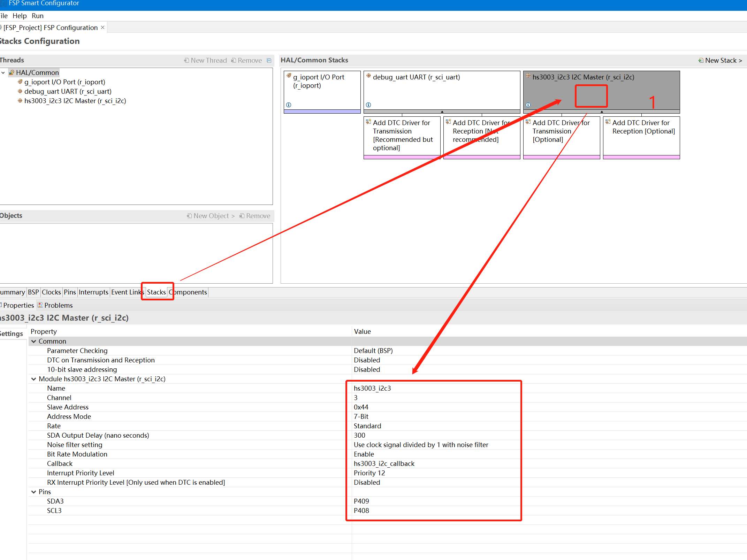This screenshot has width=747, height=560.
Task: Click debug_uart module icon in Threads tree
Action: click(20, 91)
